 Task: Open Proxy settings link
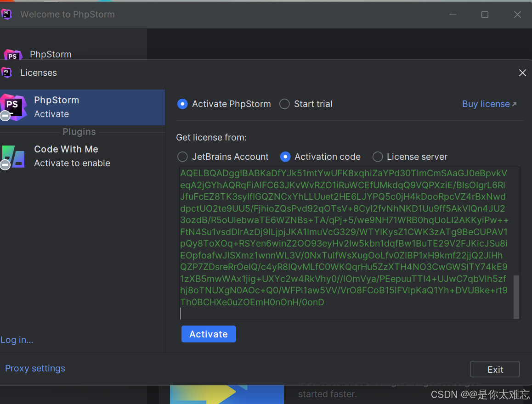[35, 368]
